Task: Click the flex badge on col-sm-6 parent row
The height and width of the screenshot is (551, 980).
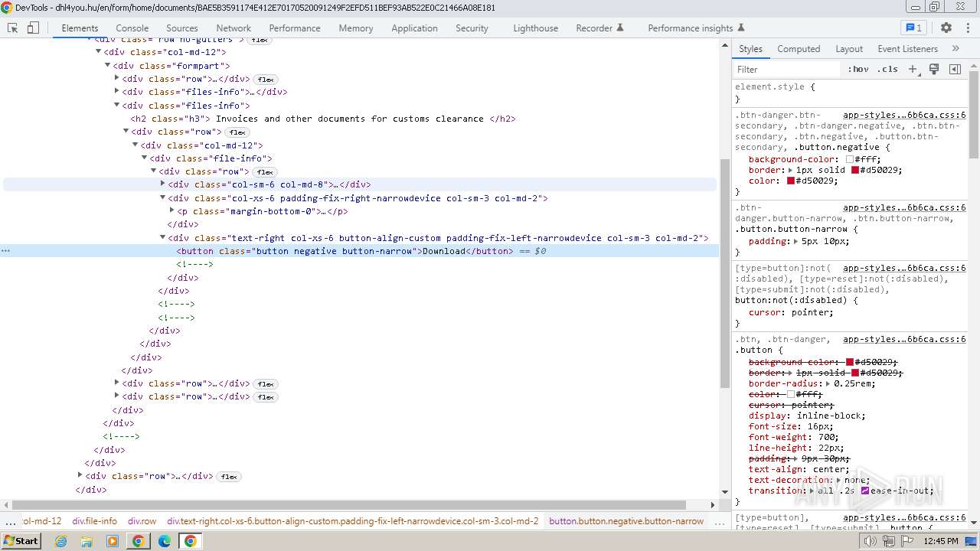Action: point(265,172)
